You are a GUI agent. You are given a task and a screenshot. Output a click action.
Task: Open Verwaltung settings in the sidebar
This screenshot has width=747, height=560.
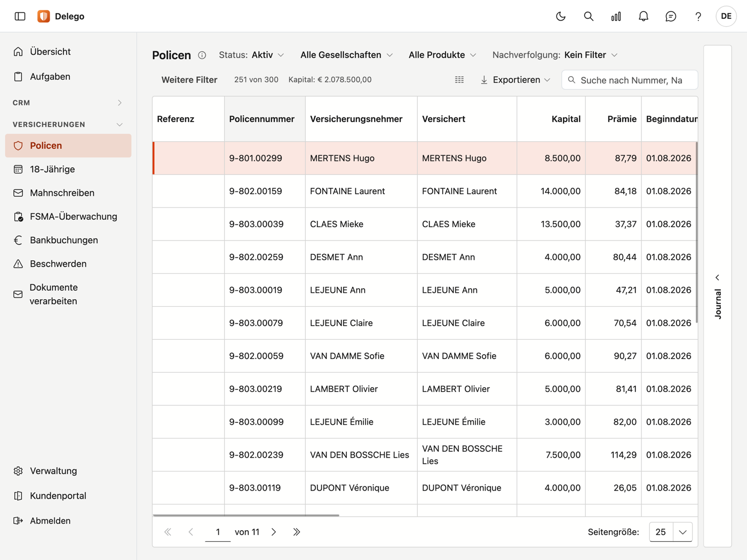click(68, 471)
